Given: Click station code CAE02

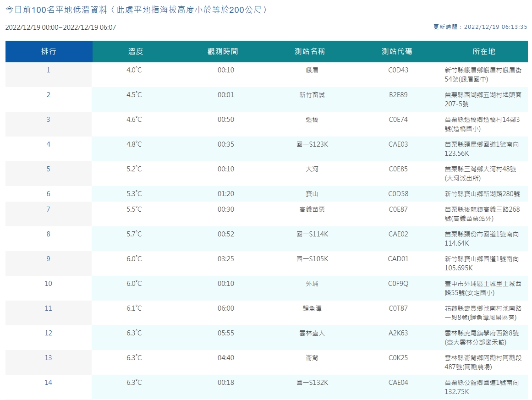Looking at the screenshot, I should point(398,235).
